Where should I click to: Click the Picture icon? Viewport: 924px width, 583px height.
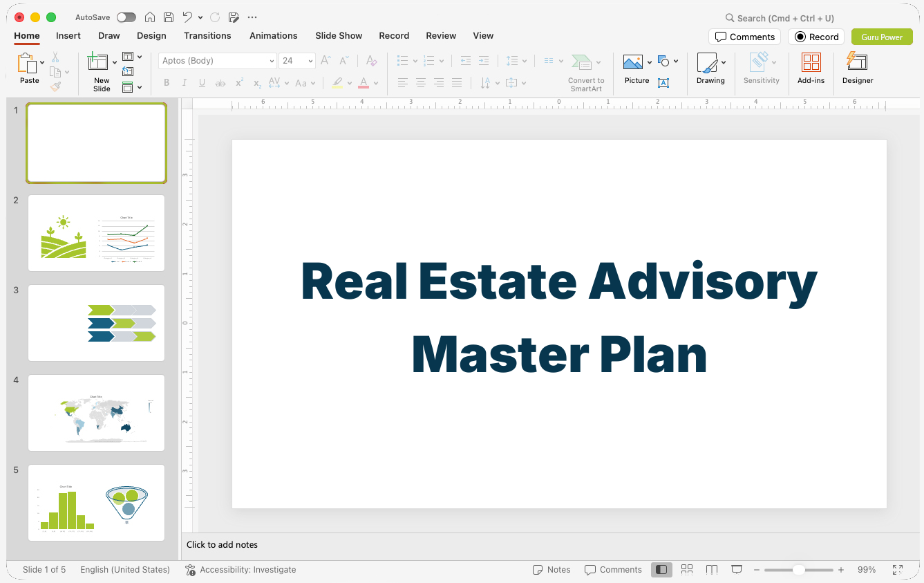click(633, 64)
